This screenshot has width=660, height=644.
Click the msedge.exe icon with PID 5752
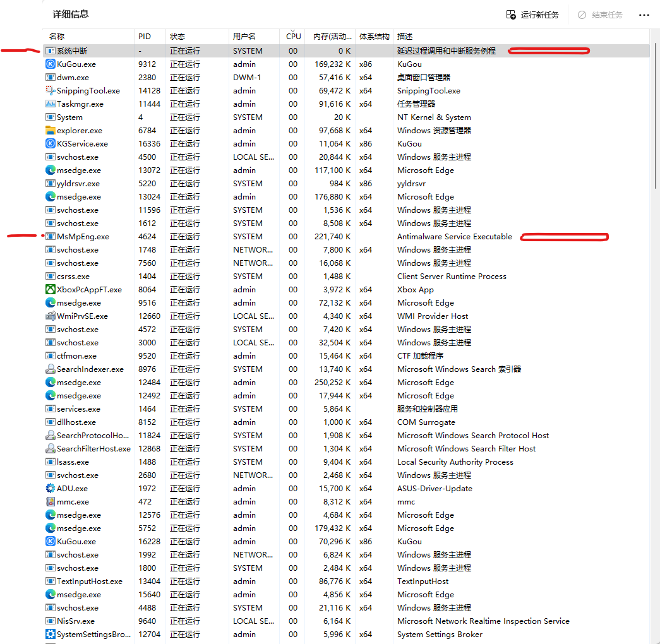pyautogui.click(x=50, y=528)
